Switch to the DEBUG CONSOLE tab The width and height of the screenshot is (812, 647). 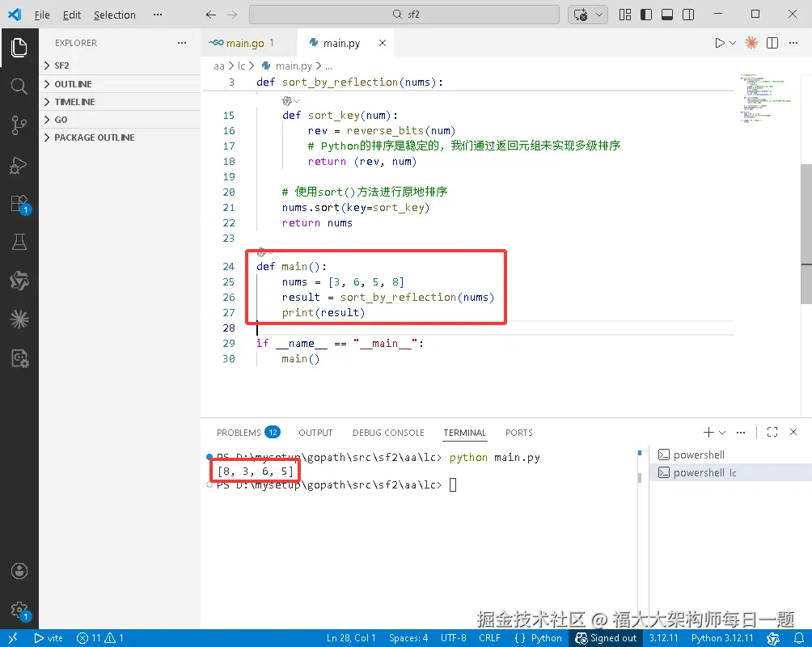coord(388,433)
